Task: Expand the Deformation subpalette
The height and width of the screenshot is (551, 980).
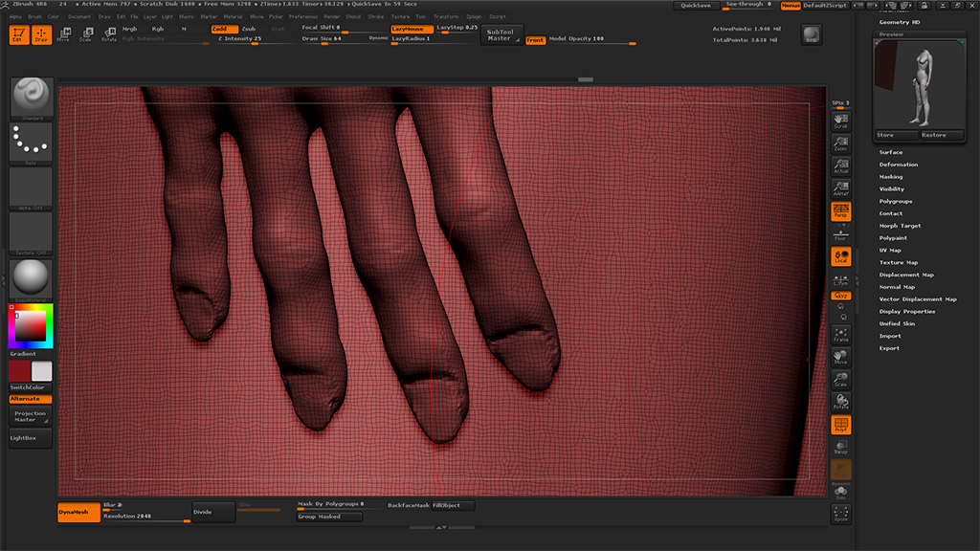Action: [899, 165]
